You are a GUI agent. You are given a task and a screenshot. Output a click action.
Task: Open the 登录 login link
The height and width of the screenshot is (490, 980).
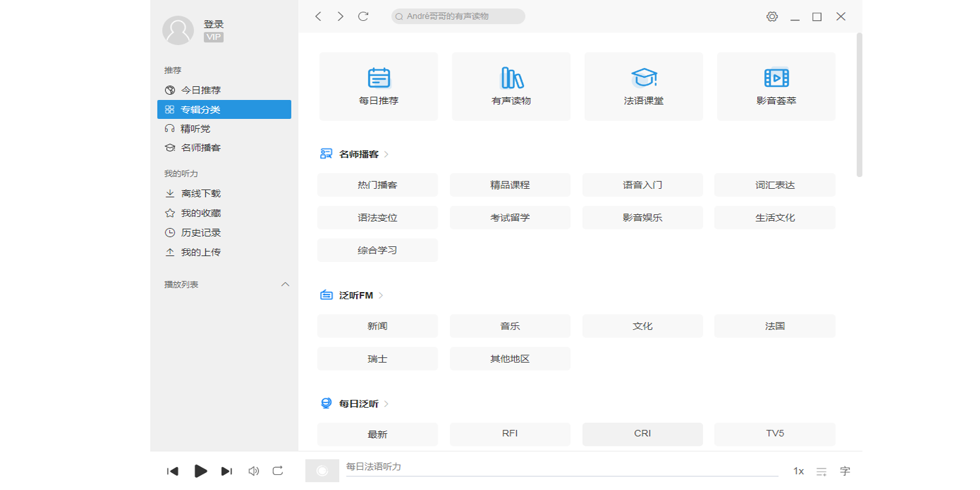214,24
